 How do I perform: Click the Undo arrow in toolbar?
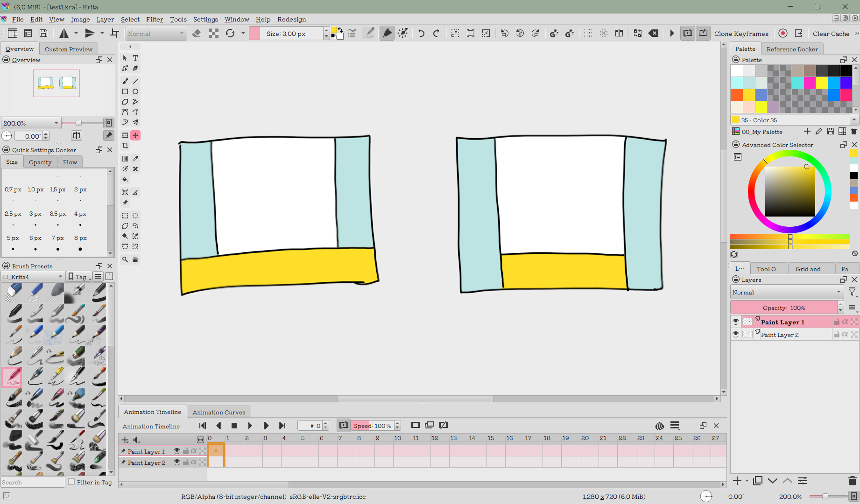421,33
